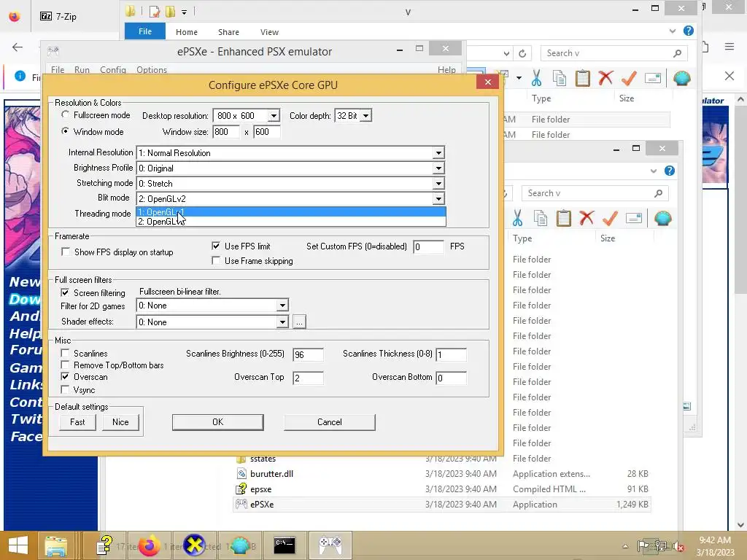This screenshot has width=747, height=560.
Task: Click Copy icon in upper Explorer toolbar
Action: [x=560, y=77]
